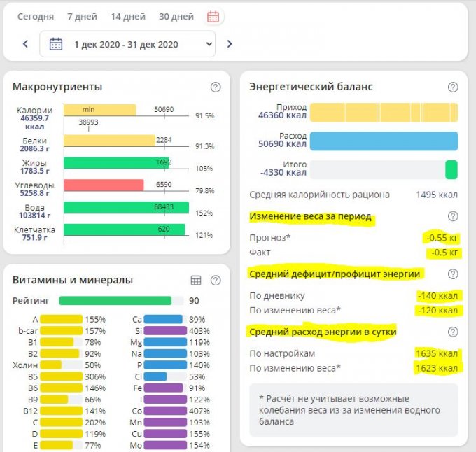
Task: Click the Энергетический баланс help icon
Action: coord(453,87)
